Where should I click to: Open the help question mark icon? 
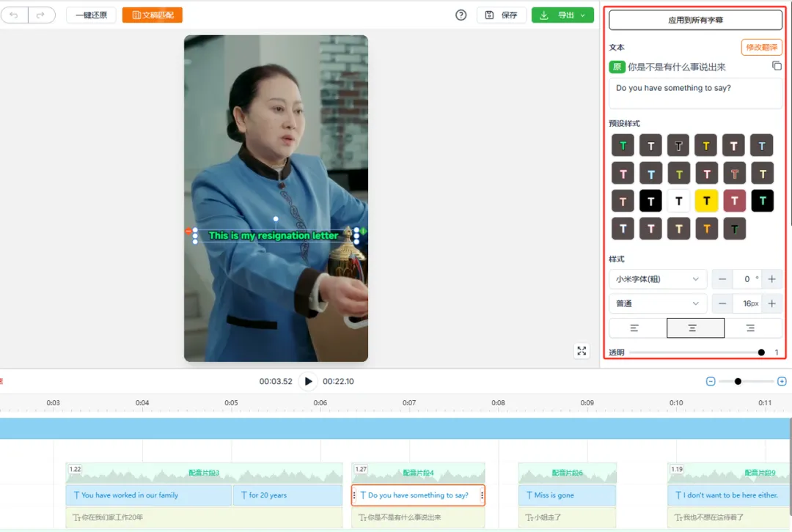461,15
